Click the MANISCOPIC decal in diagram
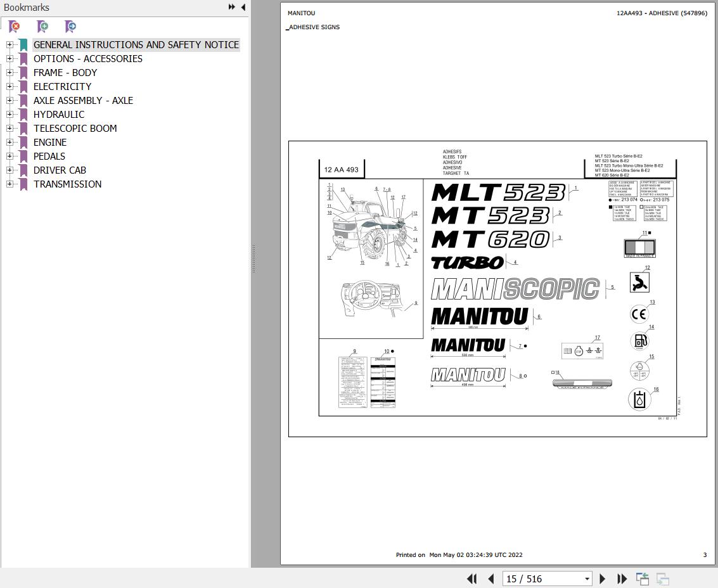The height and width of the screenshot is (588, 718). click(515, 289)
